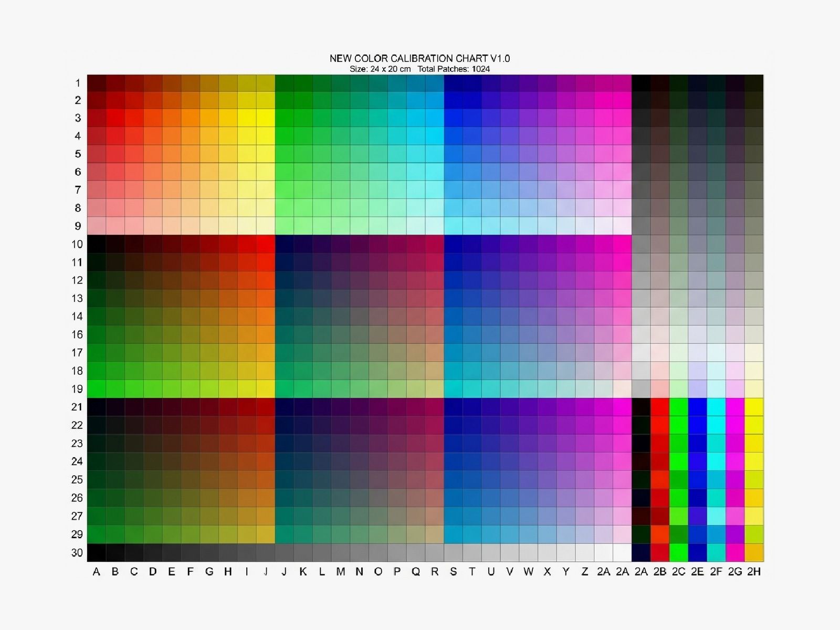Click the black grayscale patch at row 30, column A
The width and height of the screenshot is (840, 630).
(x=97, y=552)
